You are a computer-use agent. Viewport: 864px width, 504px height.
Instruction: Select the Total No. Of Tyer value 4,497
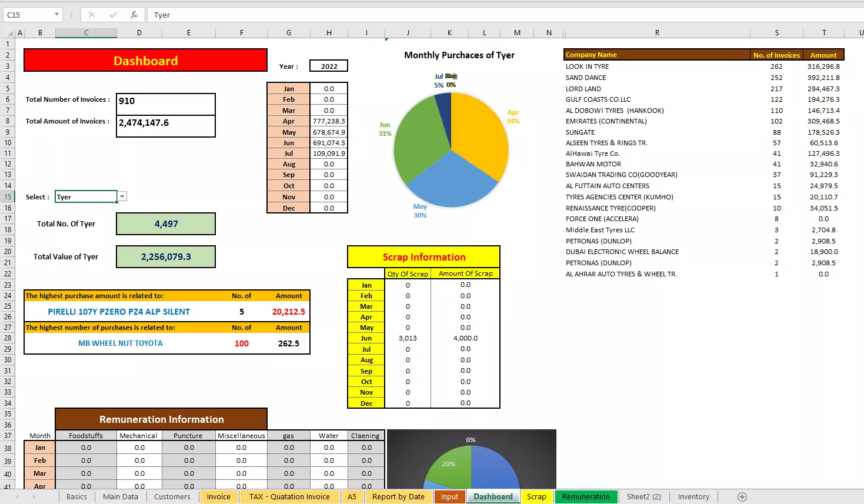166,223
